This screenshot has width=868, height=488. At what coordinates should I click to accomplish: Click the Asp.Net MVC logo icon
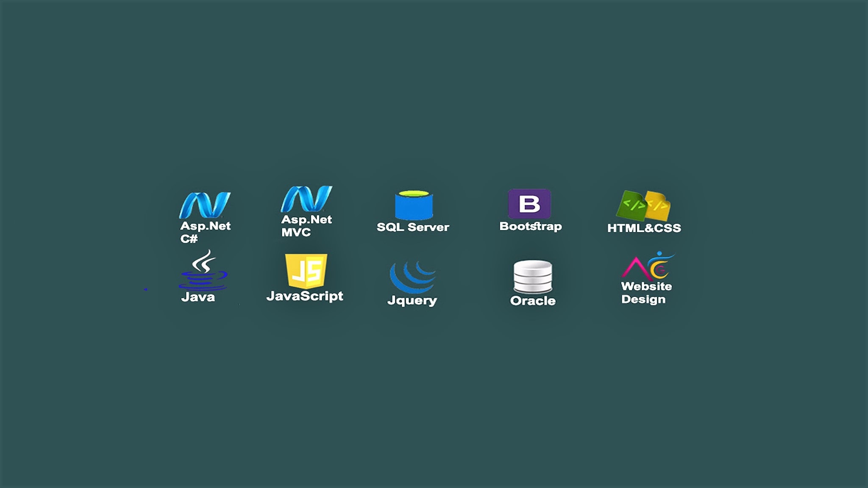pos(306,199)
